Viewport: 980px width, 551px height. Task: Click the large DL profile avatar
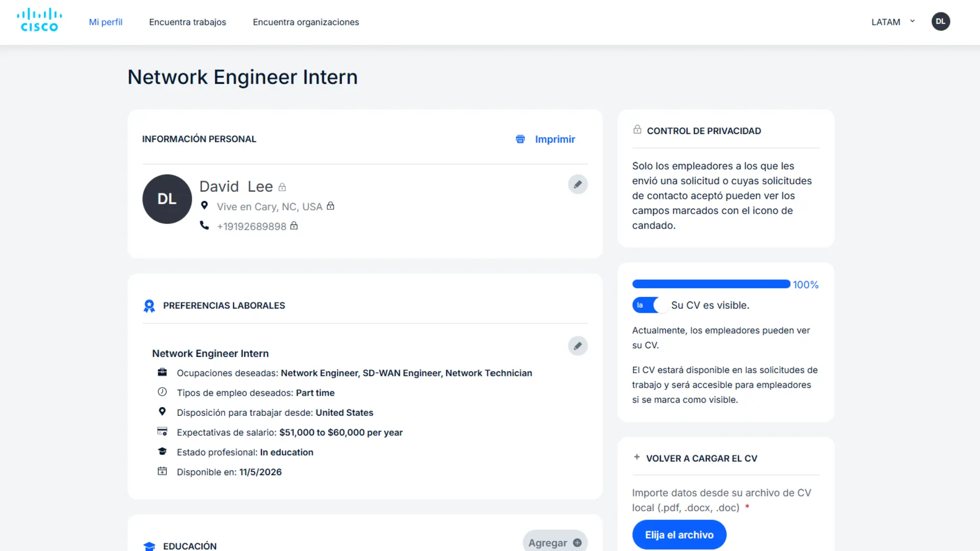pyautogui.click(x=167, y=199)
